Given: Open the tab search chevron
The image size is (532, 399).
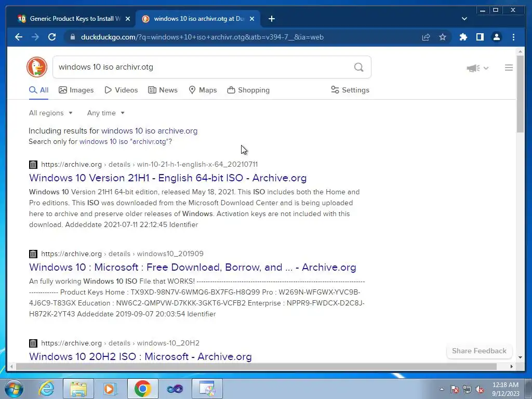Looking at the screenshot, I should pyautogui.click(x=464, y=19).
